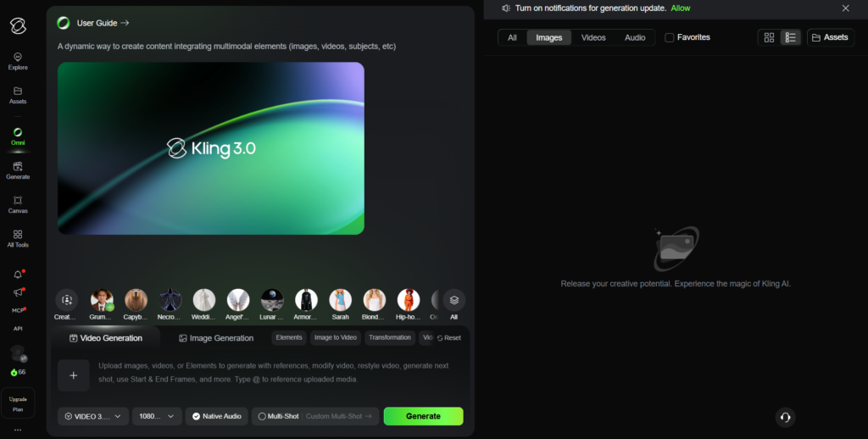Select the Omni sidebar item

(x=18, y=136)
